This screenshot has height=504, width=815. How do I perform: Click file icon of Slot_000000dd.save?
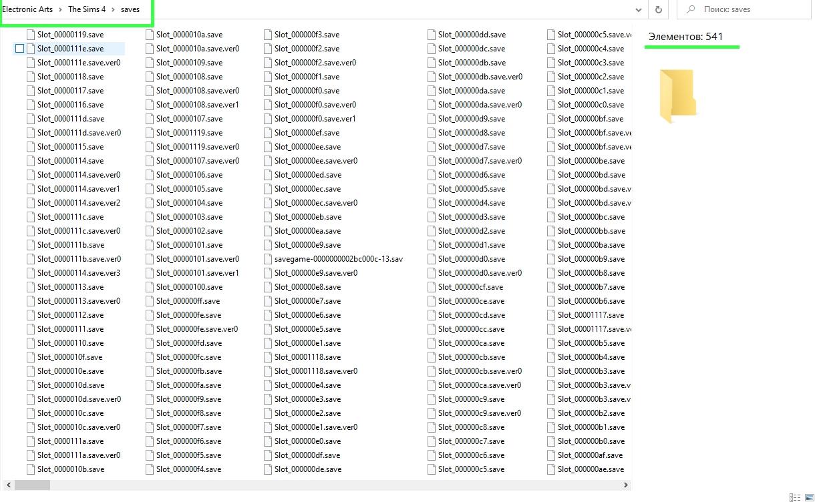coord(432,34)
